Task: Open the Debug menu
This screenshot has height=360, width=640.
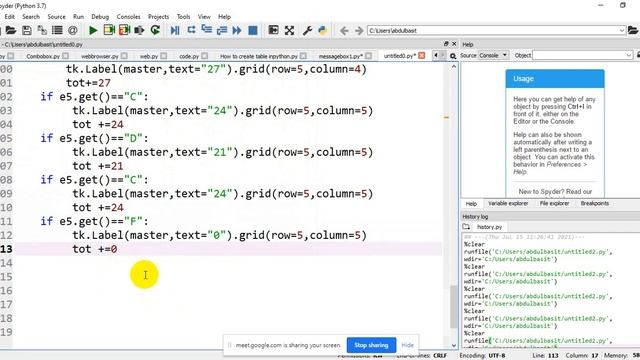Action: (100, 17)
